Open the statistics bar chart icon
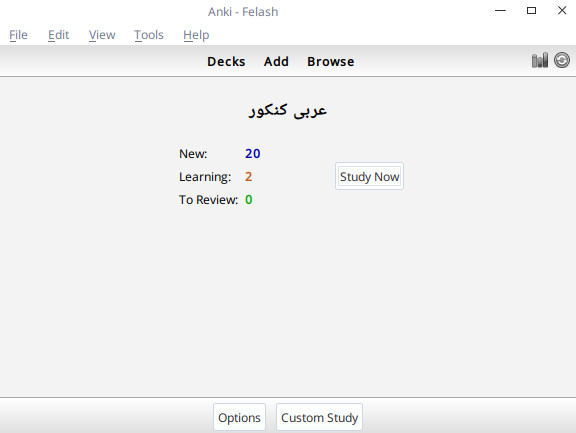Screen dimensions: 576x433 pyautogui.click(x=540, y=61)
